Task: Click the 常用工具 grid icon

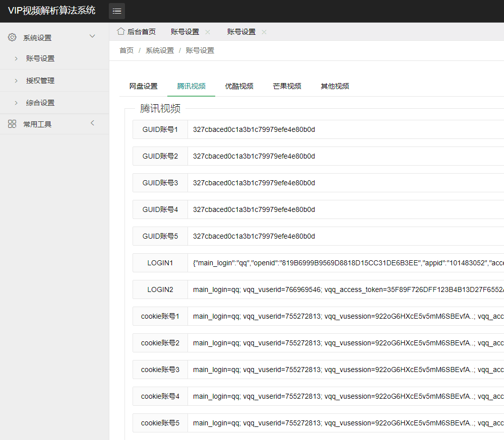Action: coord(12,124)
